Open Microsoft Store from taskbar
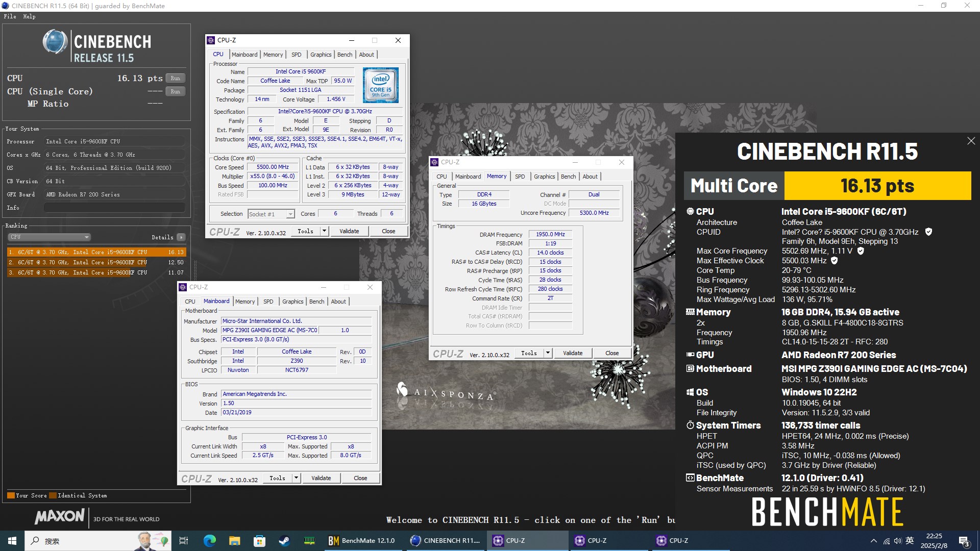980x551 pixels. 259,541
